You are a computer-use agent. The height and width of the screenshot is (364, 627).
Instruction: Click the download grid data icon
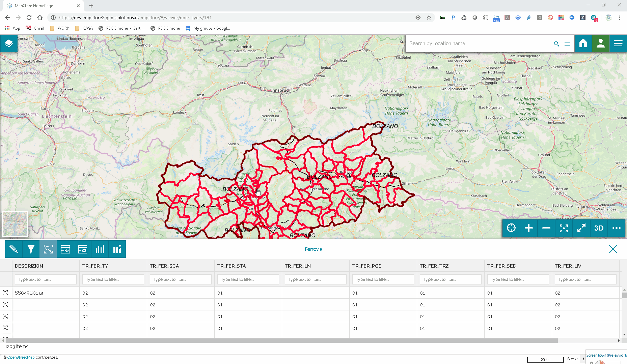tap(65, 249)
